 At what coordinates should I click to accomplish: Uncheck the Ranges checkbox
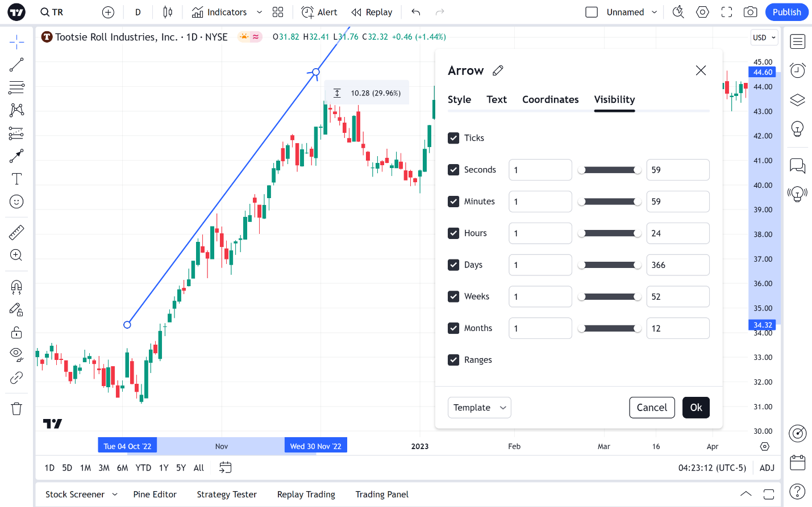tap(453, 360)
